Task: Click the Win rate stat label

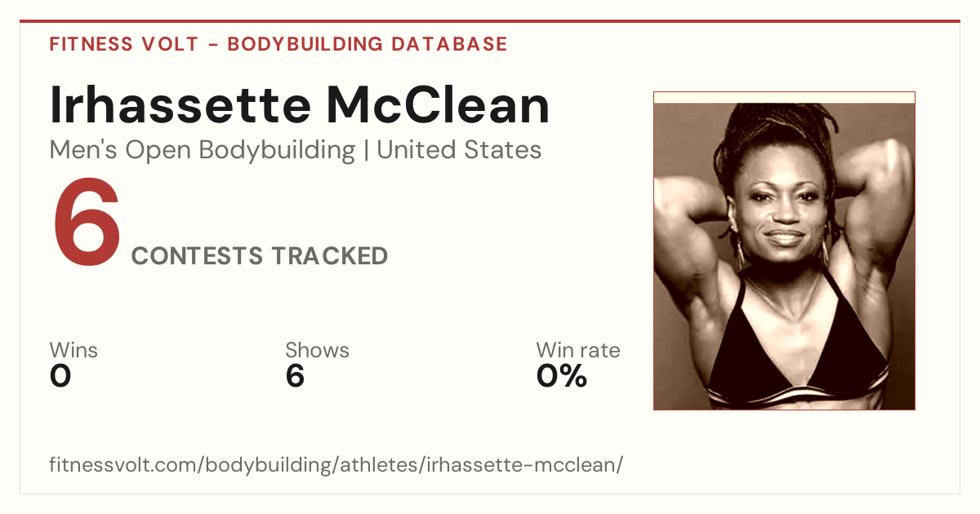Action: 578,351
